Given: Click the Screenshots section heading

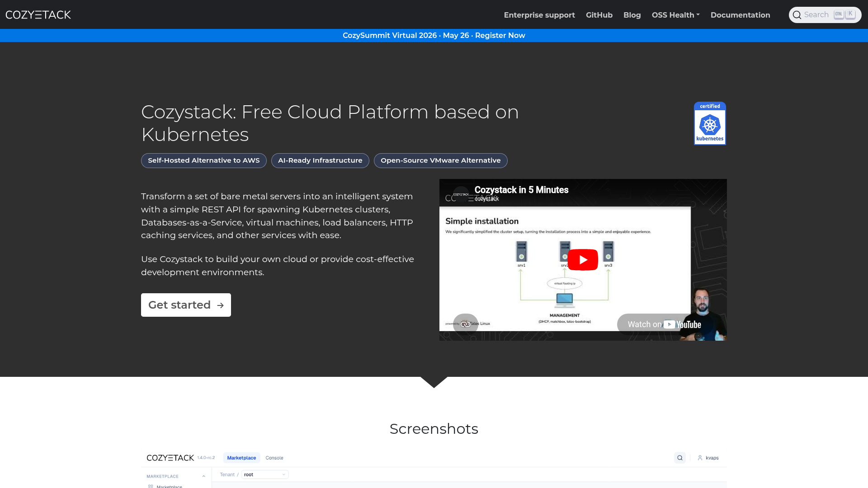Looking at the screenshot, I should (x=434, y=429).
